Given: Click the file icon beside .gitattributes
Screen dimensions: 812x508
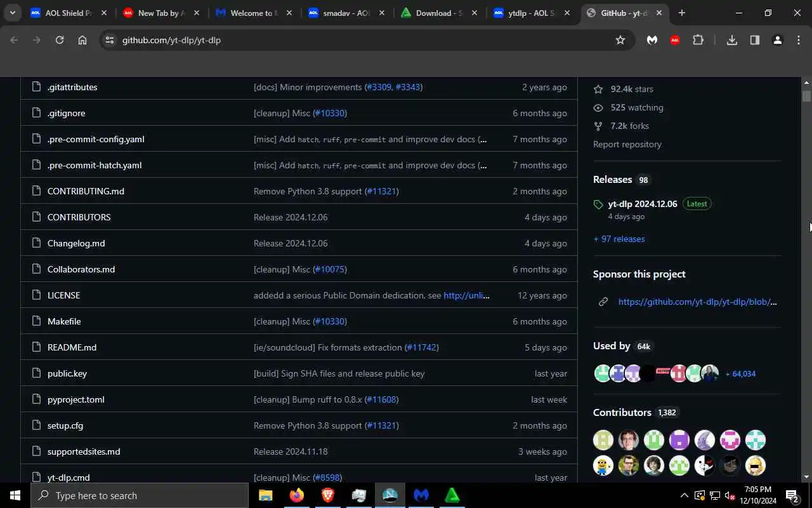Looking at the screenshot, I should point(36,87).
